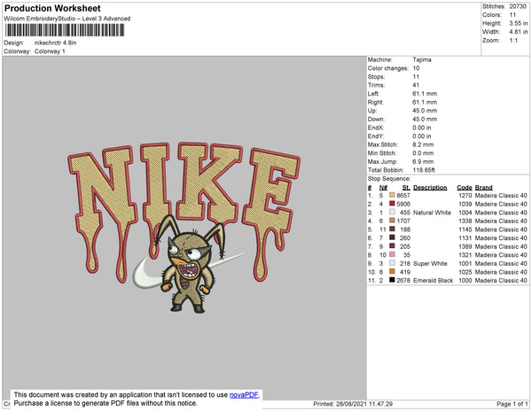The image size is (532, 411).
Task: Click stitch count '35' in row 8
Action: 407,255
